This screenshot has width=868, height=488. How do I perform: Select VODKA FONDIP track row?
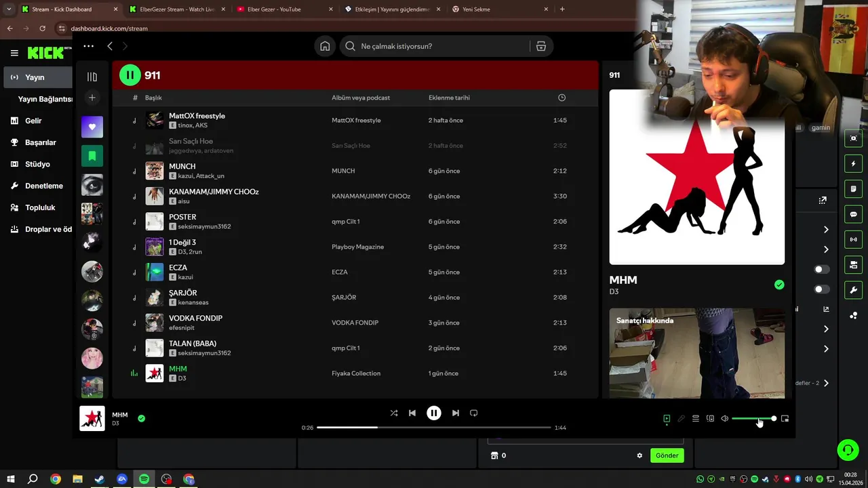point(355,323)
